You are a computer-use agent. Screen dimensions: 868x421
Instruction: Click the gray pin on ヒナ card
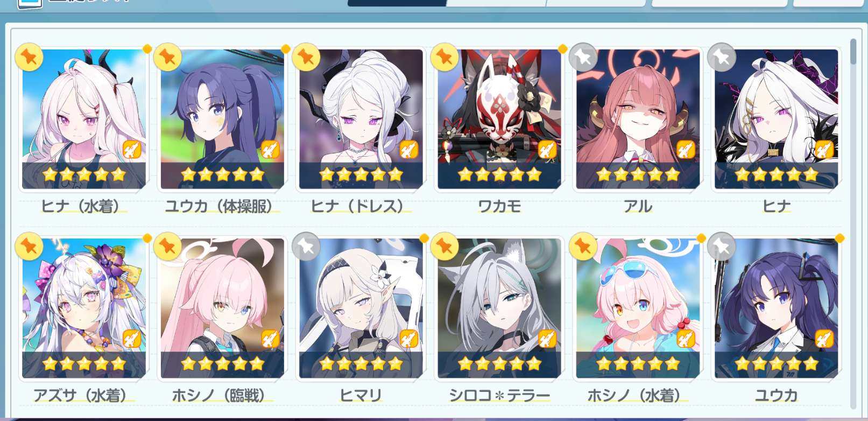coord(722,57)
